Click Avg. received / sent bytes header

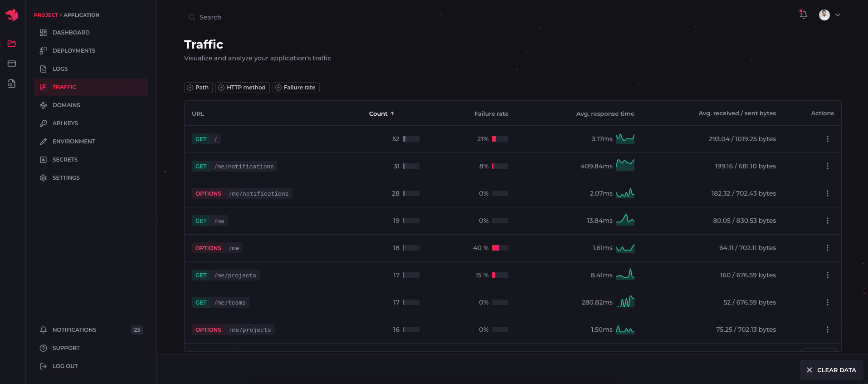tap(737, 113)
